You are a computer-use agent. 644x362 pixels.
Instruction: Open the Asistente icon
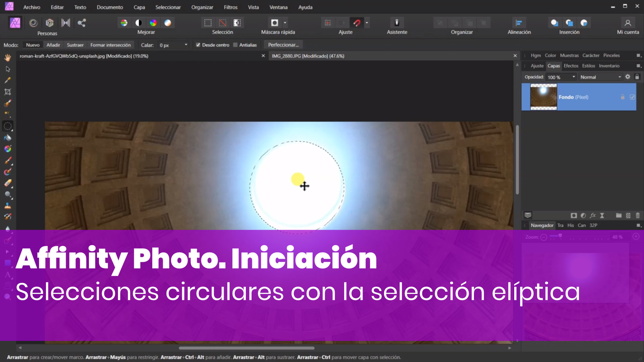pos(397,23)
